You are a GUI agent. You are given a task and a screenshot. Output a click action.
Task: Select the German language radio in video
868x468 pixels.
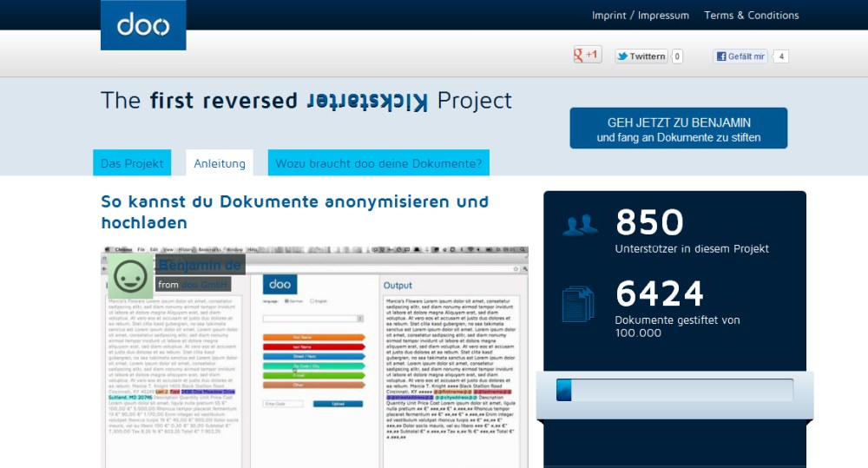(x=286, y=300)
